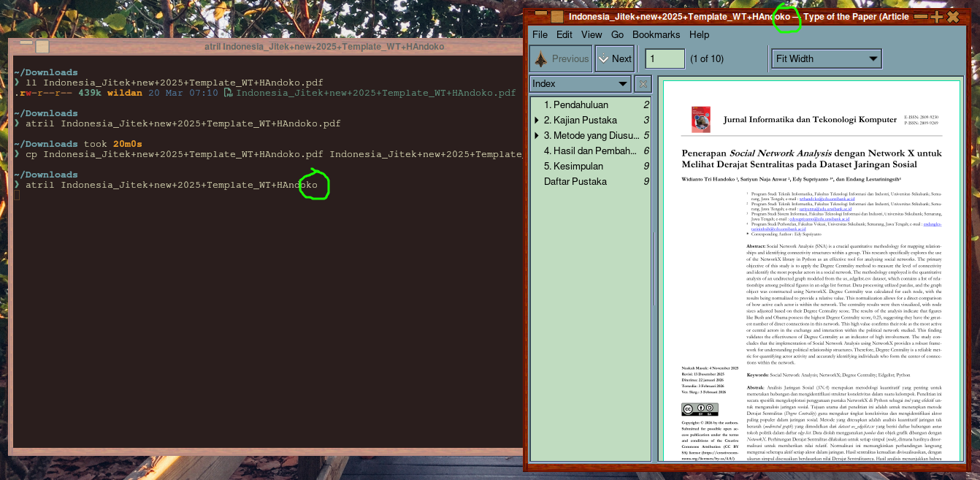This screenshot has height=480, width=980.
Task: Click the Previous page arrow button
Action: coord(561,58)
